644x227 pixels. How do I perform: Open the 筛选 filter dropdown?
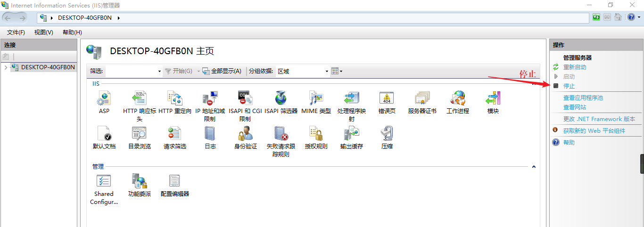(159, 72)
